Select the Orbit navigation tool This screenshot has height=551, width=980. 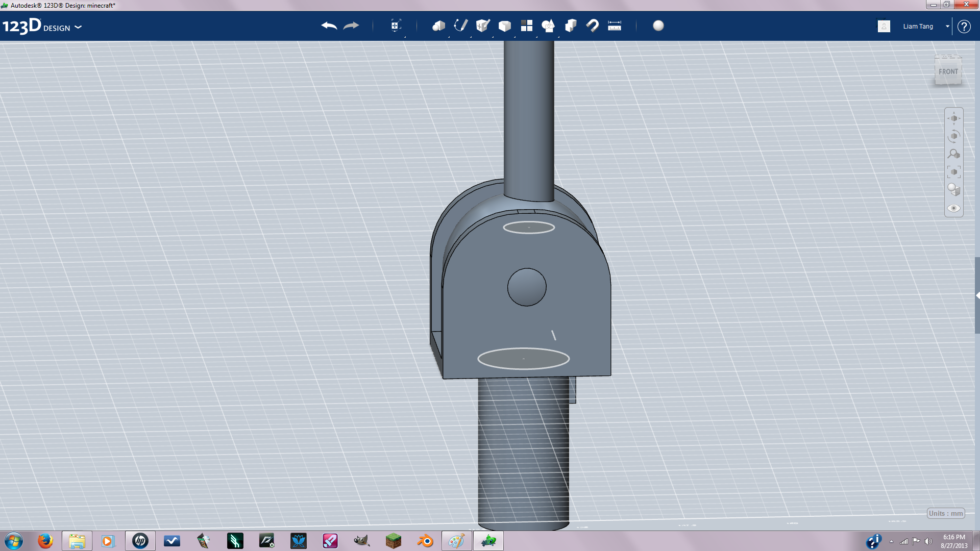coord(954,136)
